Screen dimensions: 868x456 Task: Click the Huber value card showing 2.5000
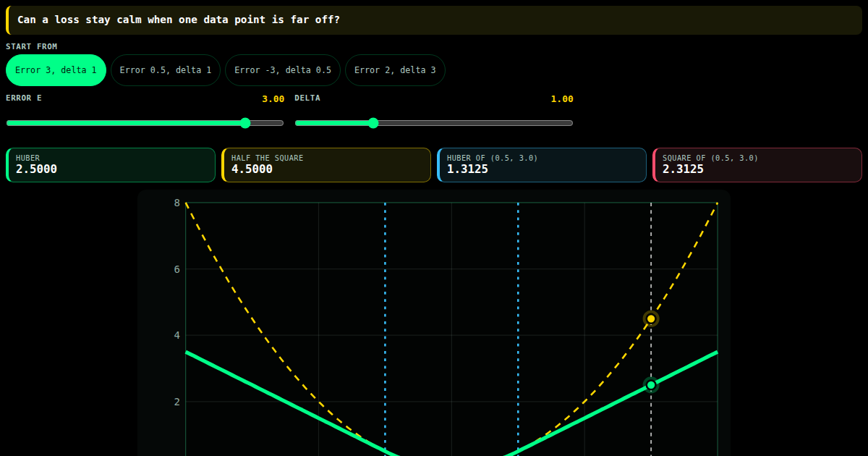click(111, 165)
